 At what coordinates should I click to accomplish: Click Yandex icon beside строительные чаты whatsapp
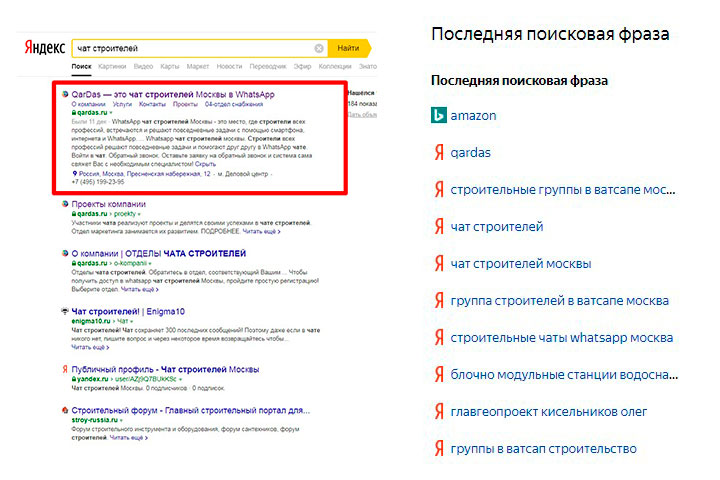pyautogui.click(x=439, y=338)
